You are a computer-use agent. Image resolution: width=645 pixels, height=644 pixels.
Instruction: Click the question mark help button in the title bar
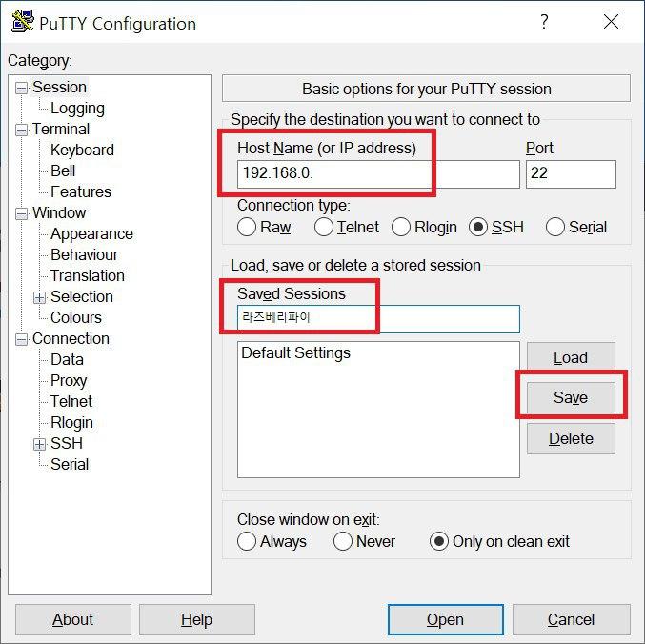coord(544,21)
